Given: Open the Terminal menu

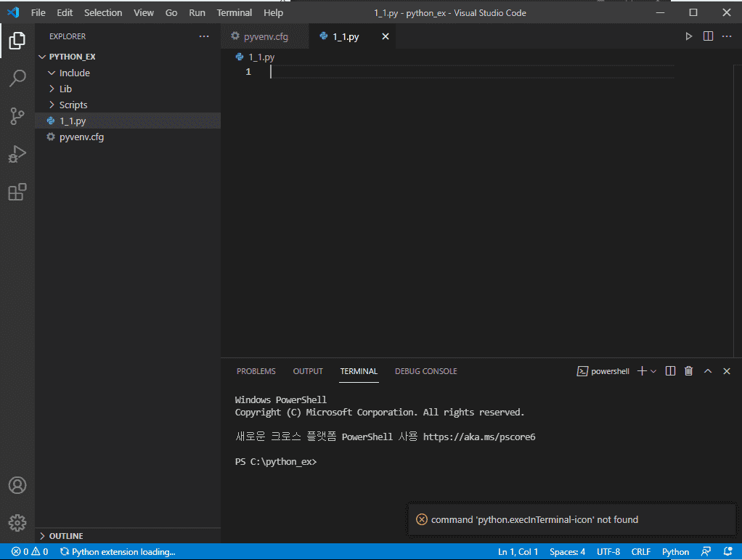Looking at the screenshot, I should pos(234,13).
